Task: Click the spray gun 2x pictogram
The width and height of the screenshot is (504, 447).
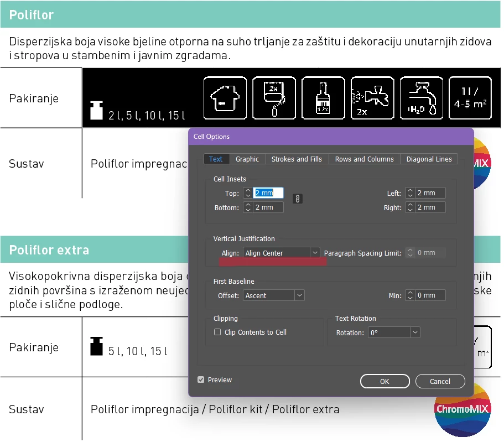Action: (x=372, y=98)
